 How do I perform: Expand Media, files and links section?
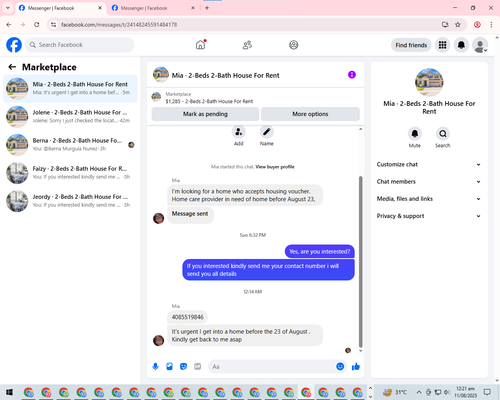point(429,199)
